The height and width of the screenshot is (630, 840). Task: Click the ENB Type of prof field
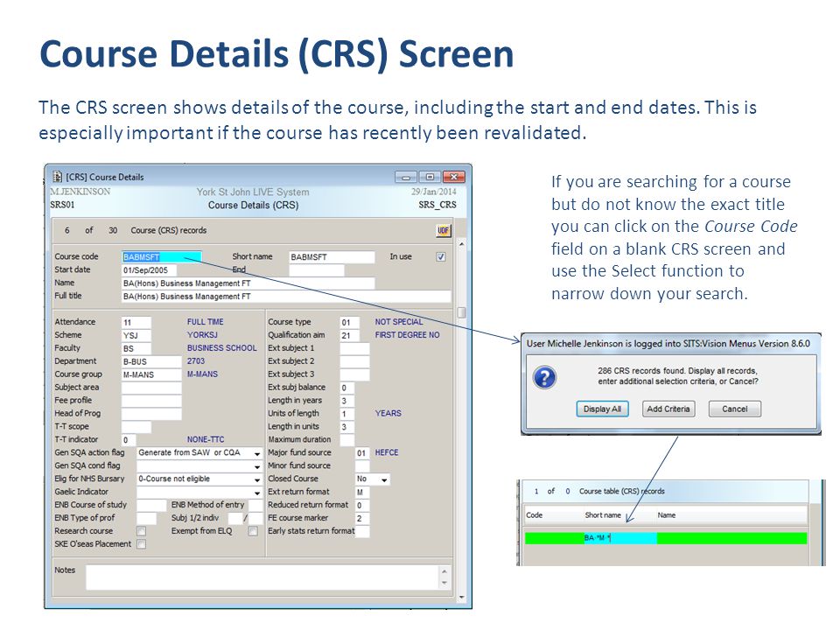coord(146,519)
